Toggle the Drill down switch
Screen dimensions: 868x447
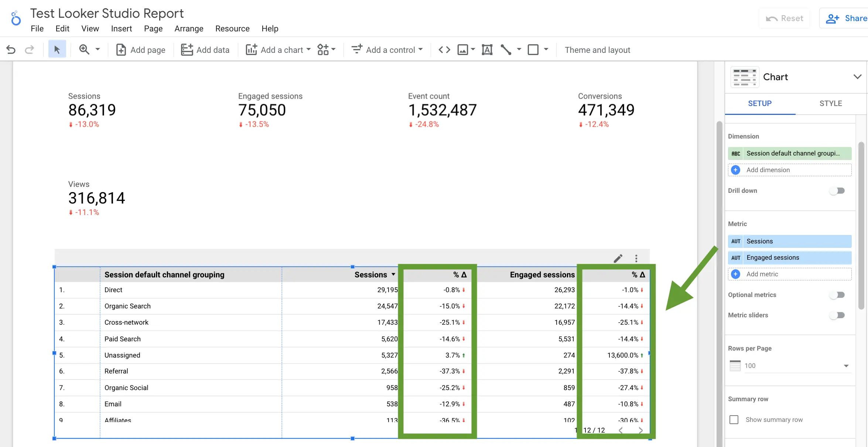(837, 191)
